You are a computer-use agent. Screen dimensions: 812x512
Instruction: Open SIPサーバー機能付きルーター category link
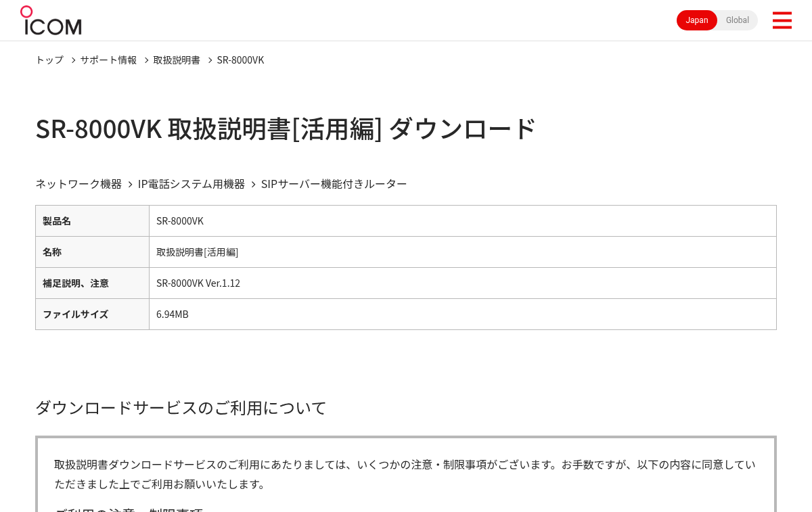coord(334,184)
